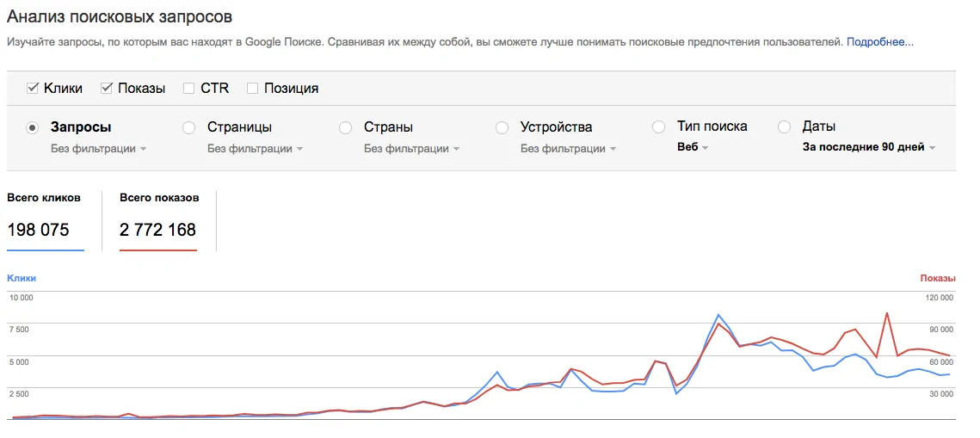Enable the Позиция checkbox
This screenshot has height=438, width=980.
pyautogui.click(x=253, y=88)
